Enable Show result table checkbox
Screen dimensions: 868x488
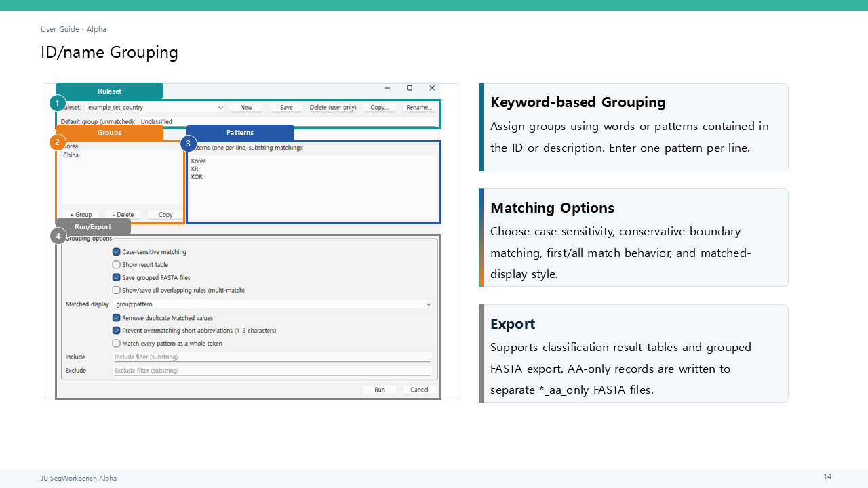pos(117,264)
